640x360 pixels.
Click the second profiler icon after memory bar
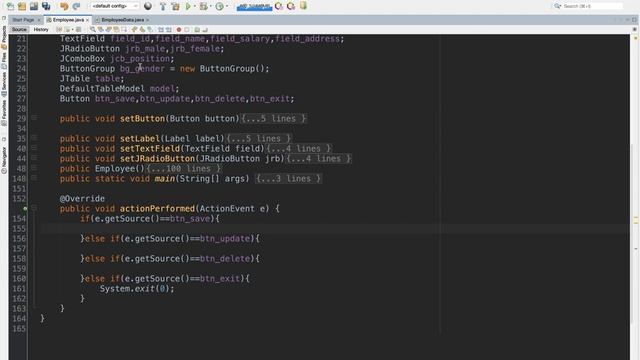point(291,6)
